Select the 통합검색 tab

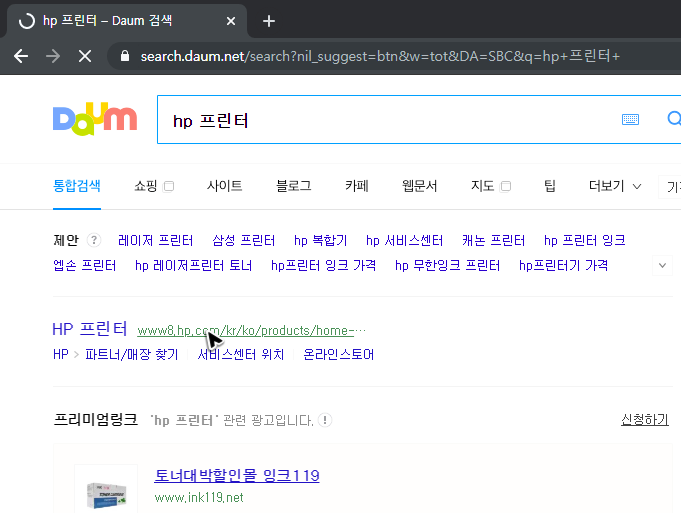coord(77,186)
